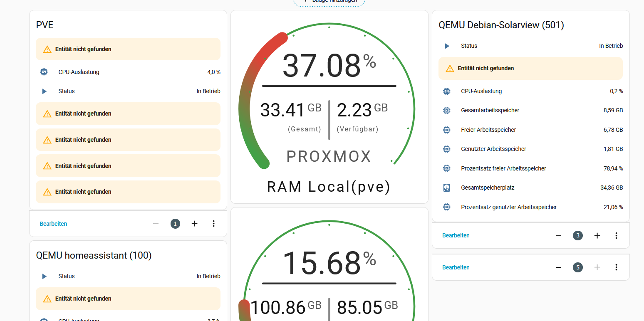Click Status play icon in QEMU homeassistant card
644x321 pixels.
45,276
